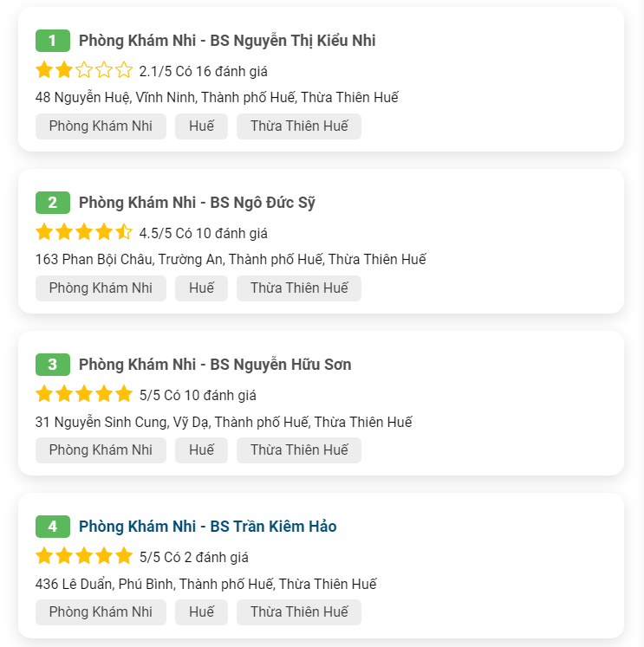The height and width of the screenshot is (647, 644).
Task: Click star rating of BS Trần Kiêm Hảo
Action: pos(84,556)
